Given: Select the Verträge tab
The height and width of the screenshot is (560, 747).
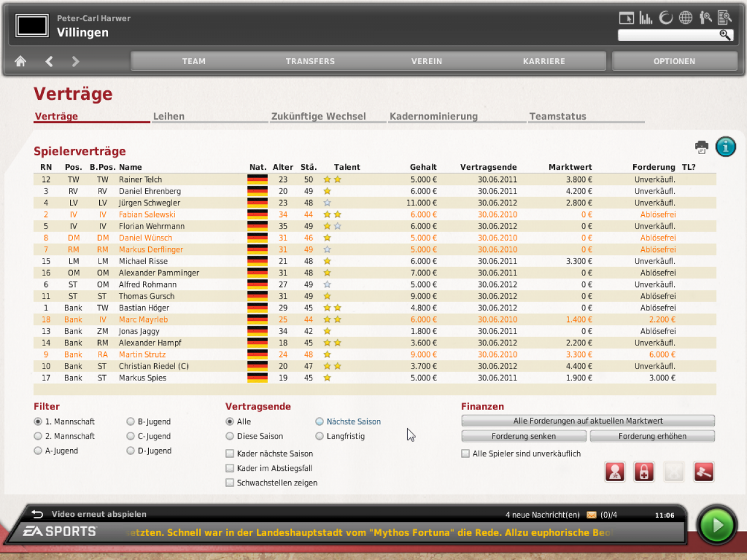Looking at the screenshot, I should tap(57, 116).
